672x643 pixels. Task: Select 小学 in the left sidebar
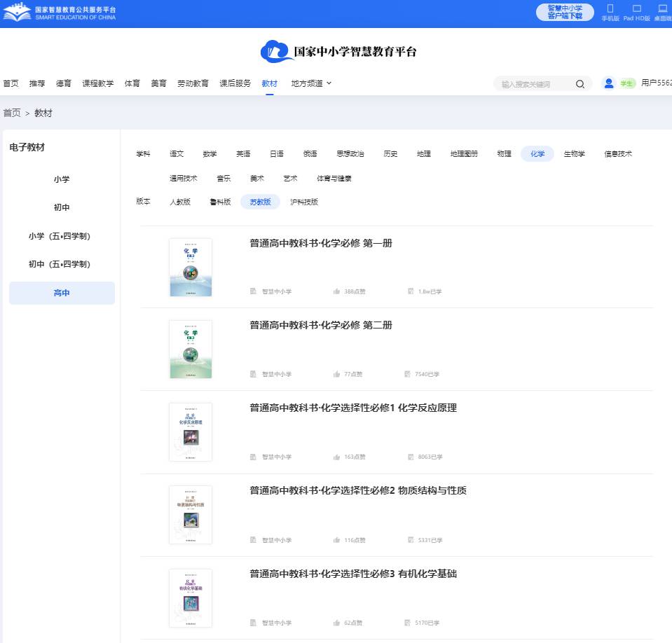tap(62, 179)
